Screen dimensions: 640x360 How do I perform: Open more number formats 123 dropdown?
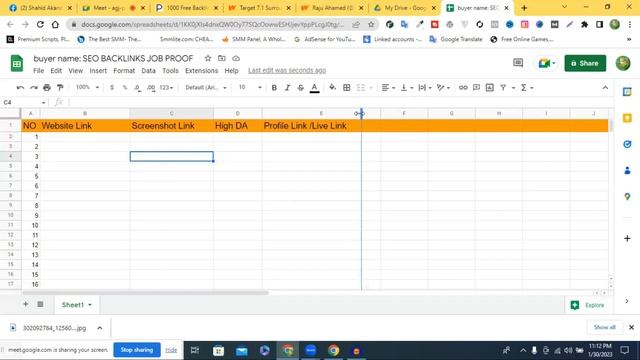(166, 87)
